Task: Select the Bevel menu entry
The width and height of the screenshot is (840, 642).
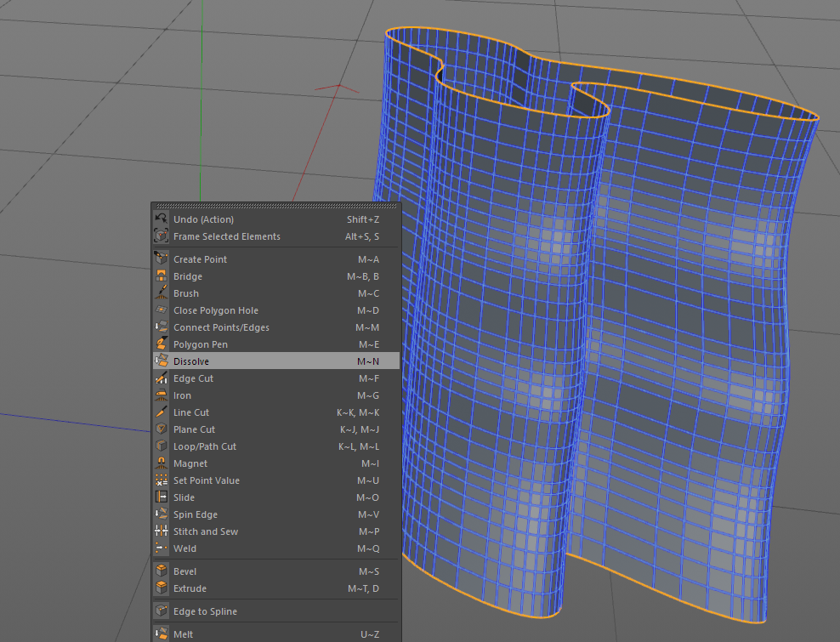Action: pyautogui.click(x=276, y=571)
